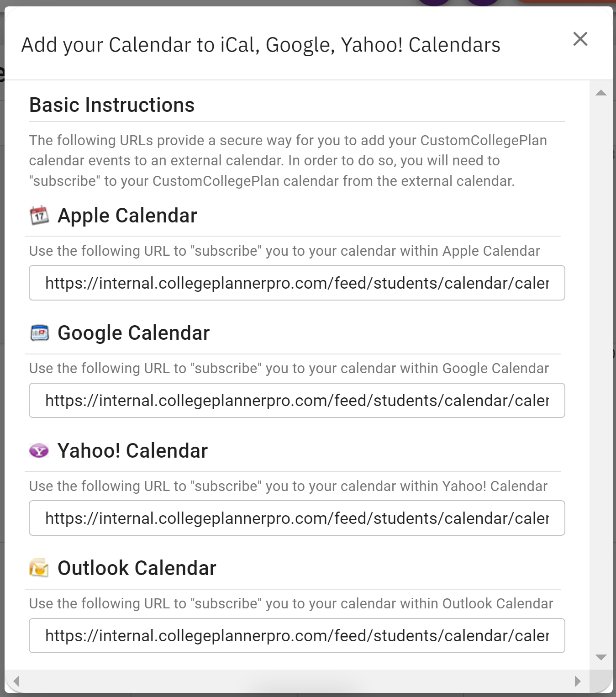
Task: Click the Outlook Calendar heading text
Action: point(137,568)
